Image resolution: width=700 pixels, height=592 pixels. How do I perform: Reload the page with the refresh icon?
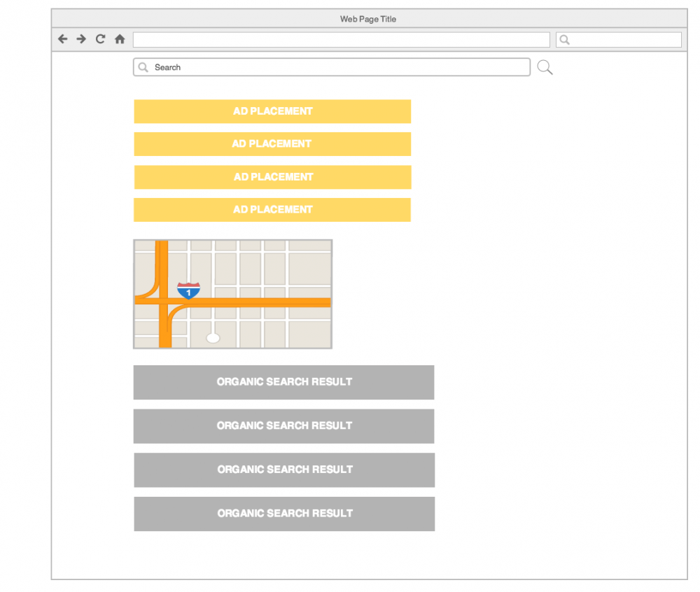click(100, 39)
